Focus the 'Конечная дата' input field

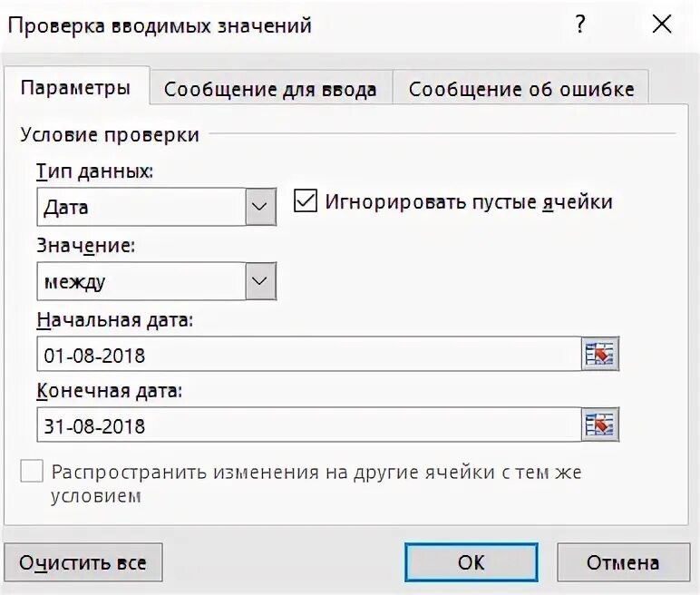coord(308,424)
